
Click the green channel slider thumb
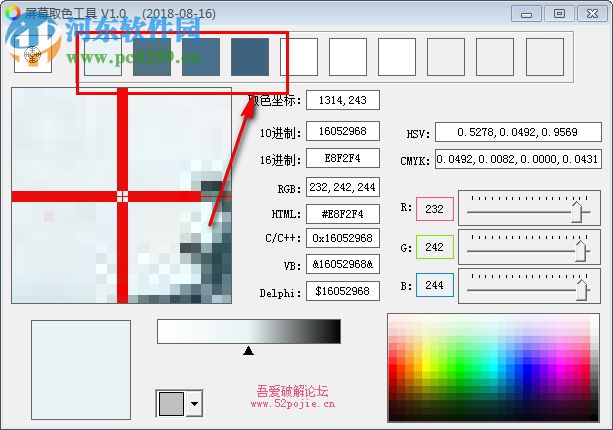tap(581, 251)
